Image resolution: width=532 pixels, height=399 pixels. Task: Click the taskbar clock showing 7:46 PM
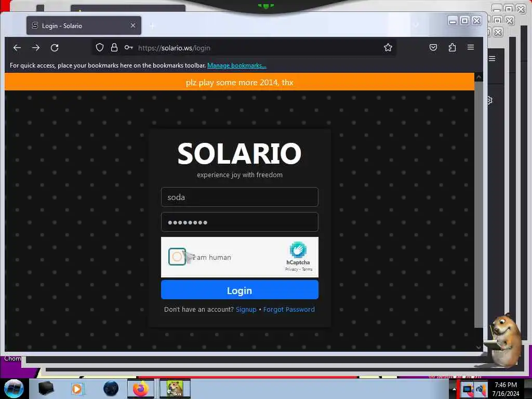click(506, 389)
